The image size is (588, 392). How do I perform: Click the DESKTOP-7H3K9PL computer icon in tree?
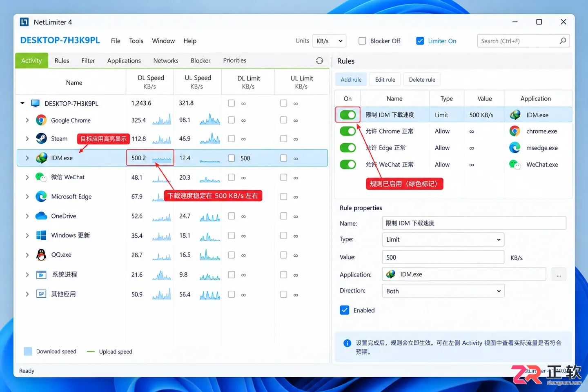[x=36, y=103]
